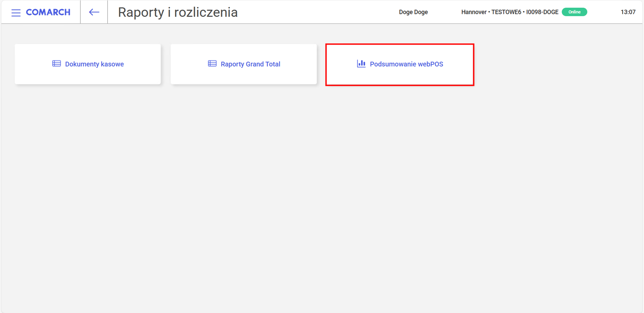This screenshot has width=644, height=313.
Task: Open the Podsumowanie webPOS tile
Action: click(x=400, y=65)
